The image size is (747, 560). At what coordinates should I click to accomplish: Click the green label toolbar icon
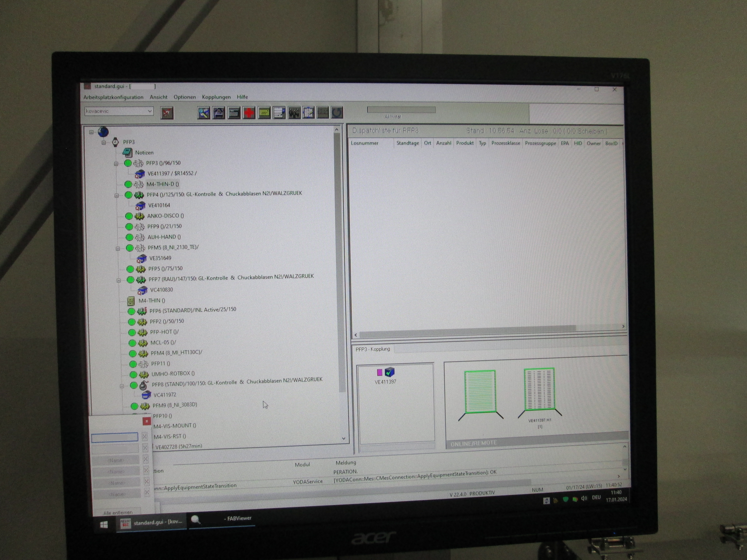point(264,113)
